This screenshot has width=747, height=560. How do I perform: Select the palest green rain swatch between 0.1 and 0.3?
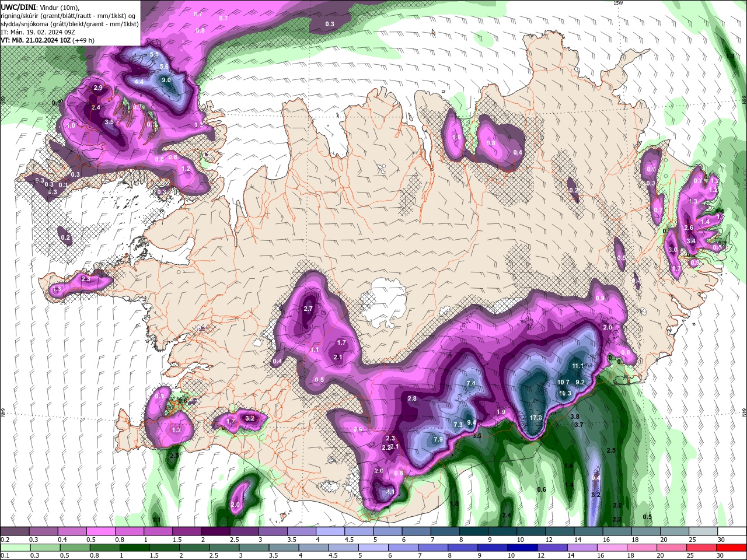(x=15, y=548)
